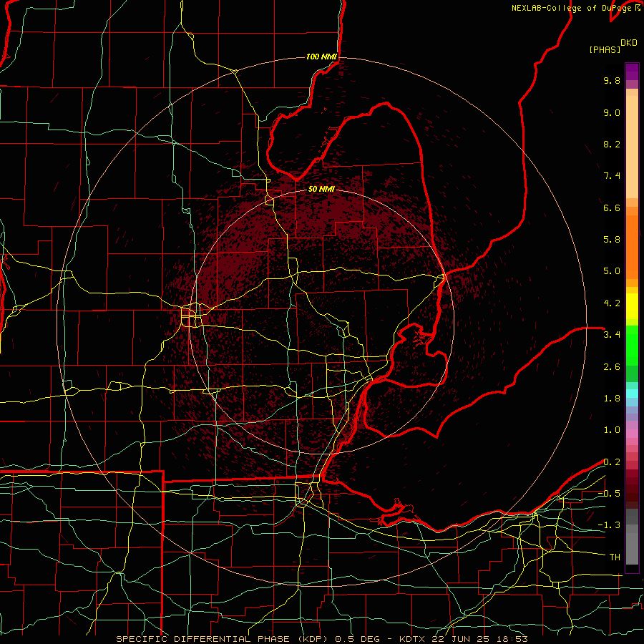
Task: Click the 5.0 value on the scale
Action: click(x=612, y=271)
